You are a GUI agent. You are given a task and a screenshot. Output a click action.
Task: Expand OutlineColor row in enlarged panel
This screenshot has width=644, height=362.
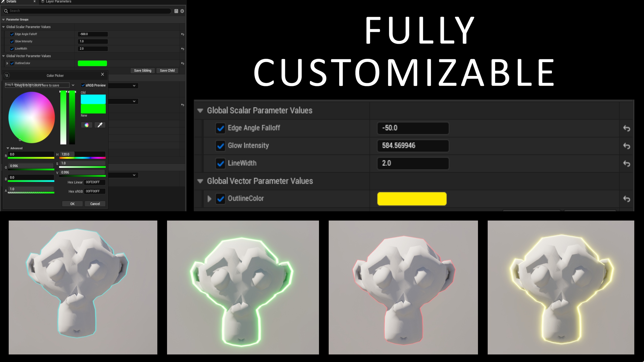209,199
